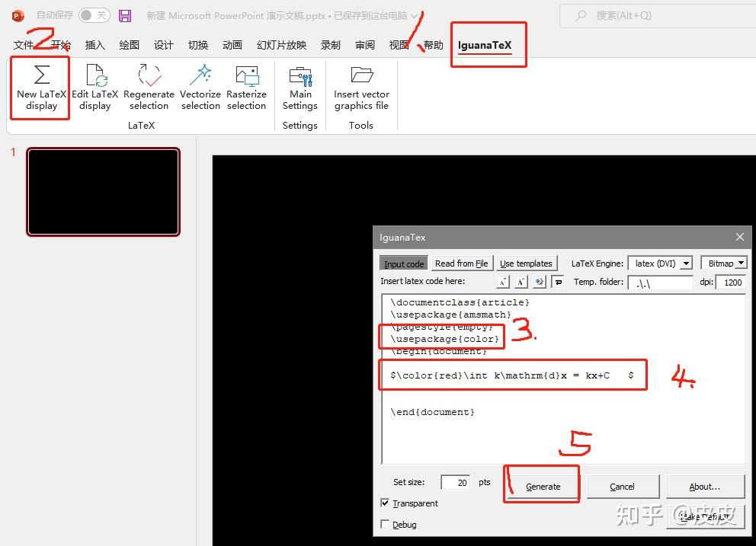Click the \usepackage{amsmath} line

[x=450, y=315]
